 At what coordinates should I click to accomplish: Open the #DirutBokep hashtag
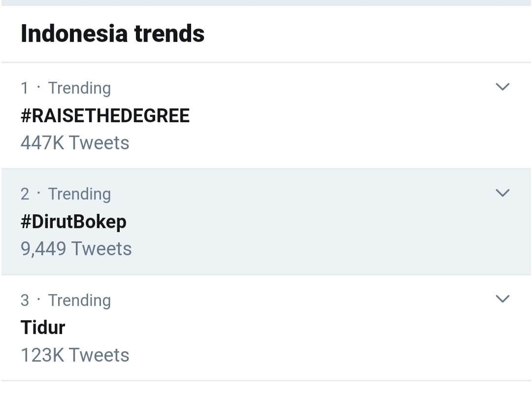(73, 222)
